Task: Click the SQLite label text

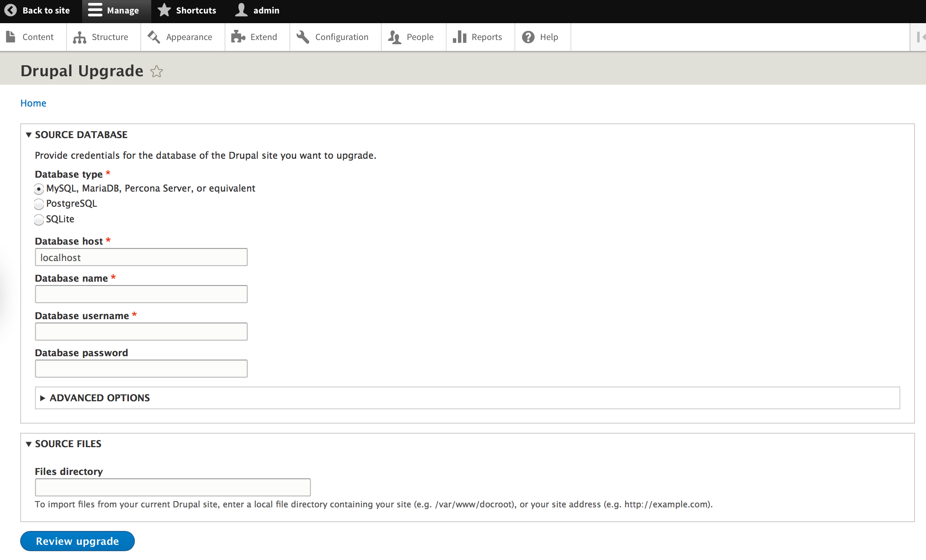Action: coord(60,219)
